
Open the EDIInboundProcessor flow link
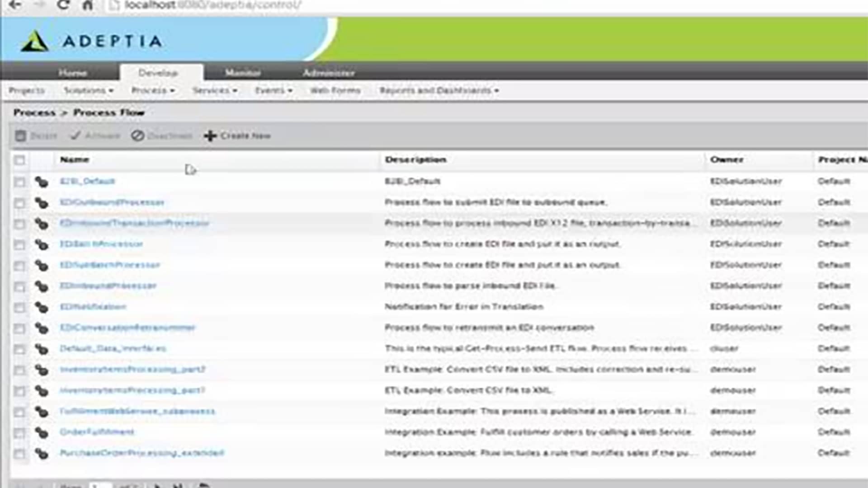coord(108,286)
